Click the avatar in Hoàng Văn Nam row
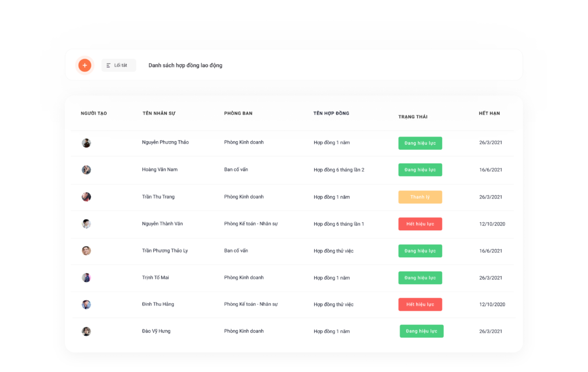 click(86, 170)
